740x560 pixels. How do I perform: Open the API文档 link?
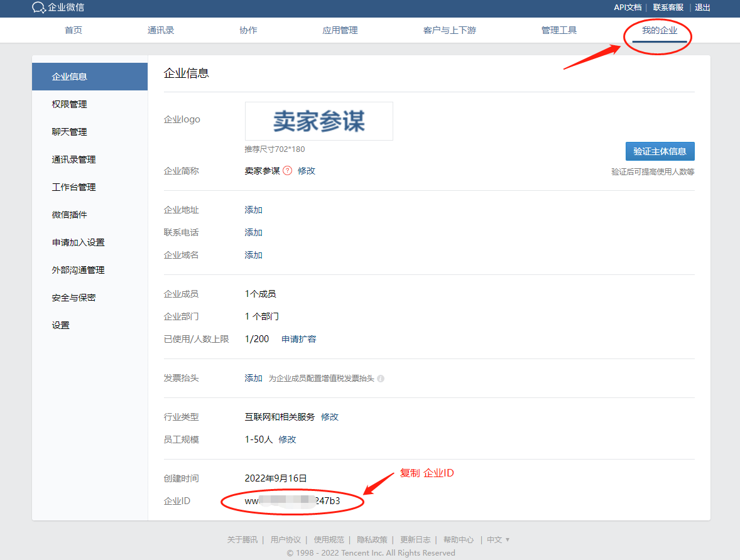point(626,8)
